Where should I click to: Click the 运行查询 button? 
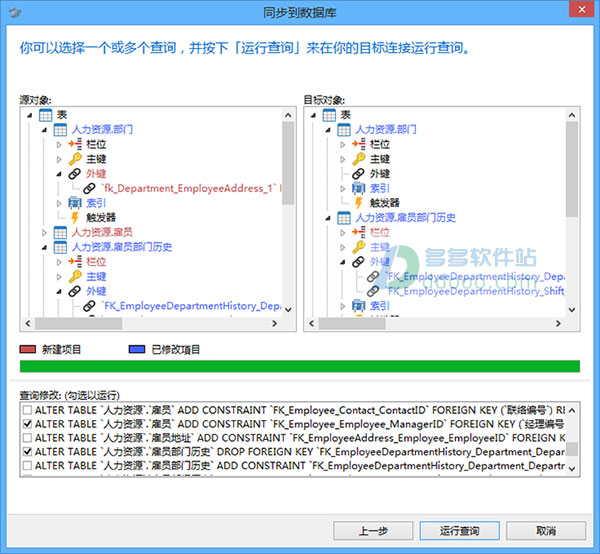point(460,531)
